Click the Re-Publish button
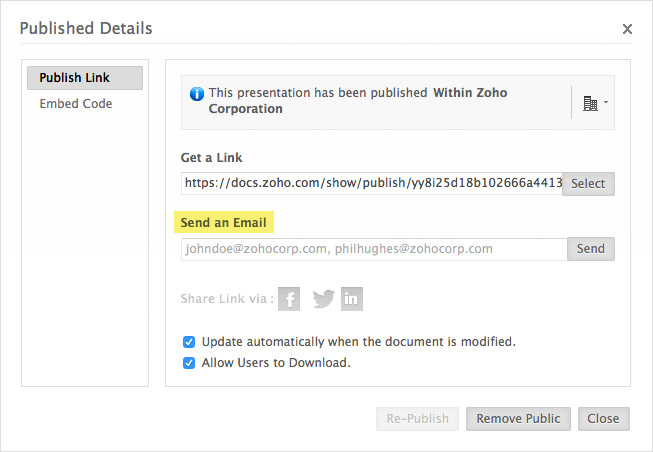 click(x=417, y=419)
